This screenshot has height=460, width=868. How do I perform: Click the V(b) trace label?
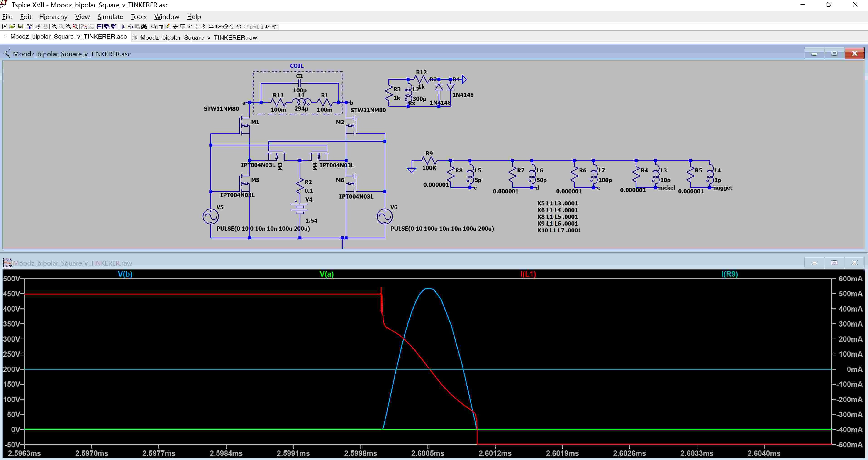point(125,274)
